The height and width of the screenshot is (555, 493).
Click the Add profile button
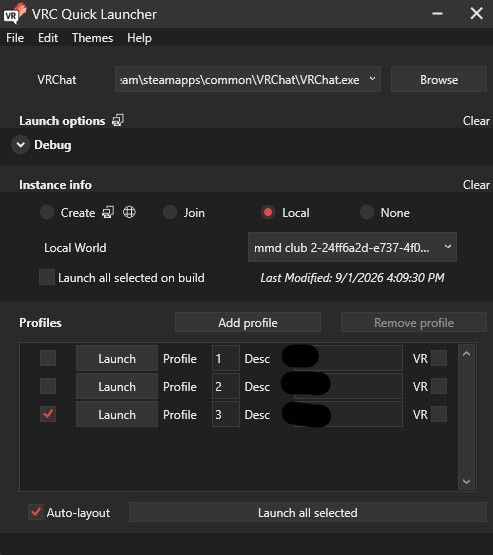pyautogui.click(x=248, y=322)
